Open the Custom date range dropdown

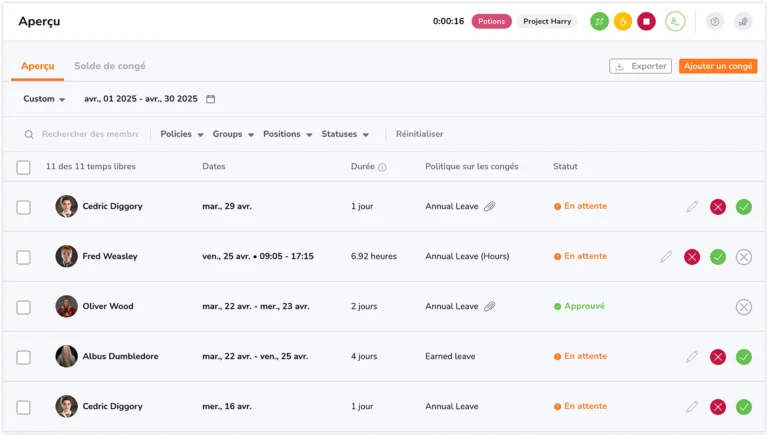point(44,99)
